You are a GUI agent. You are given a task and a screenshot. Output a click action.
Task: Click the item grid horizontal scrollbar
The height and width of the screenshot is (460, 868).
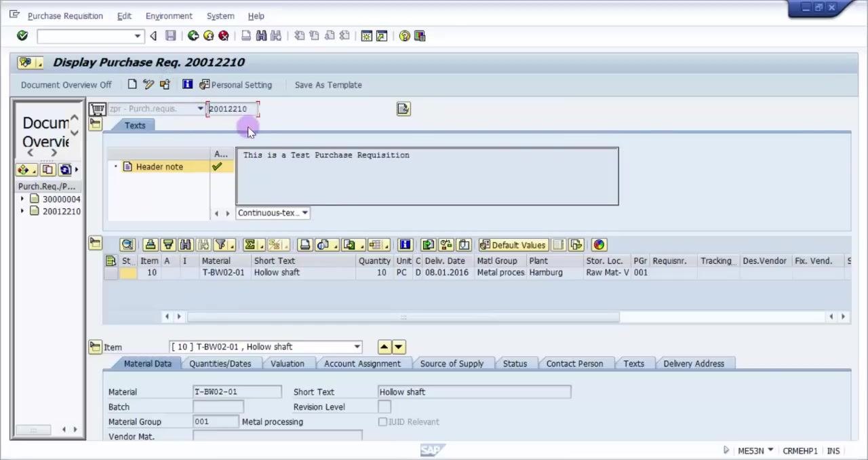click(403, 316)
